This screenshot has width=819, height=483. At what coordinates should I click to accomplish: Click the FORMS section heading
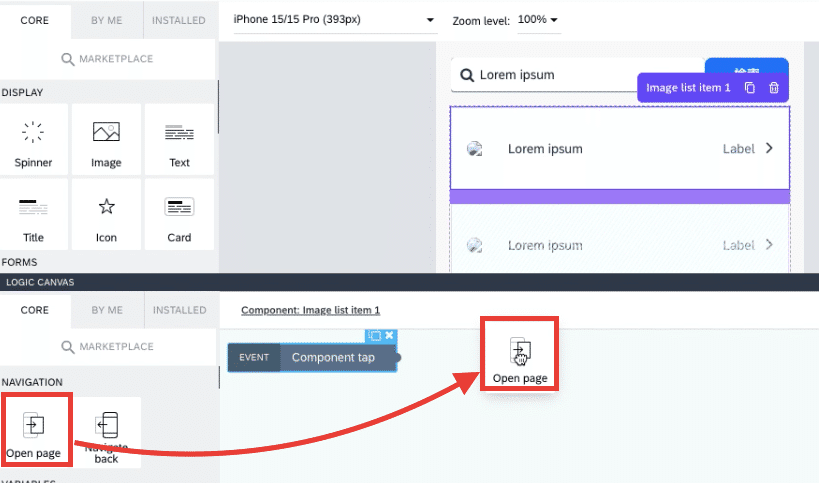coord(19,262)
